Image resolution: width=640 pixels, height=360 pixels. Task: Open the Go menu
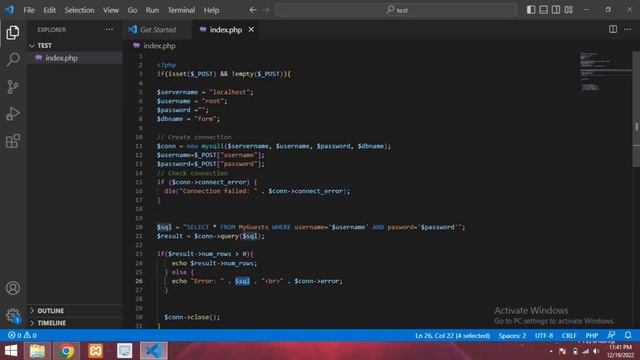[132, 10]
